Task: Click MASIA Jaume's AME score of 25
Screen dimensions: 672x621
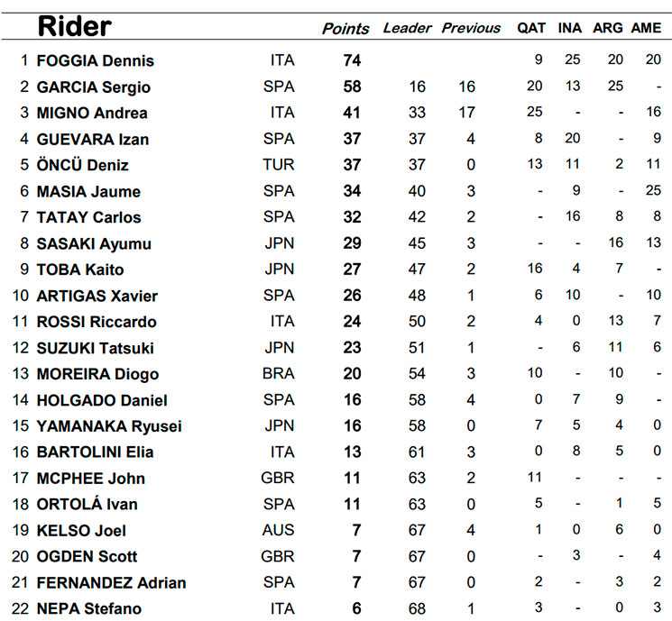Action: (x=653, y=190)
